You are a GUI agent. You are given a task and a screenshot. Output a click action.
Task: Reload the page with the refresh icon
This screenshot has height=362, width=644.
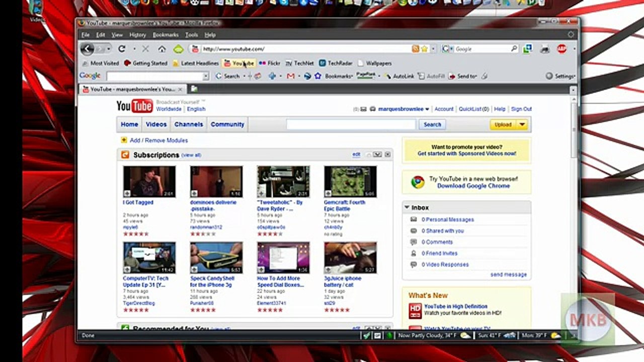pos(122,49)
